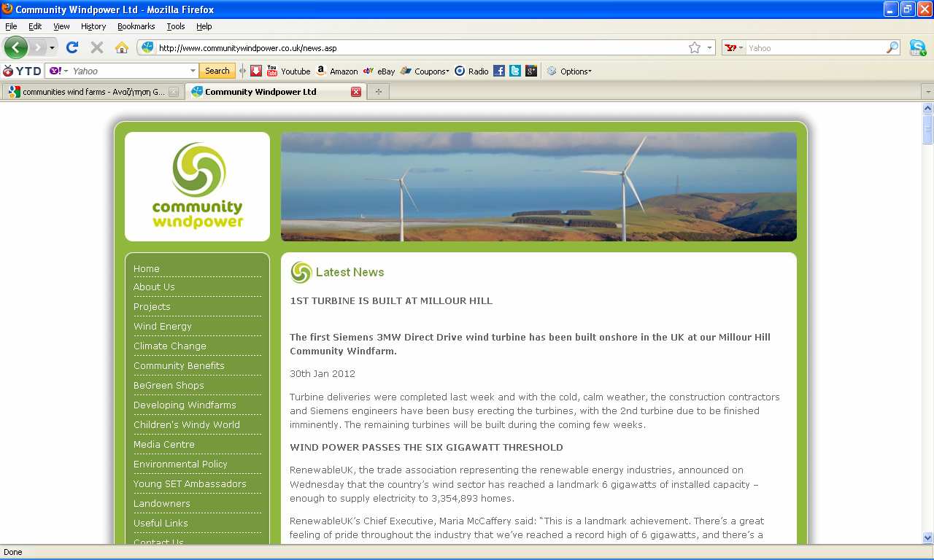Open the View menu
Screen dimensions: 934x560
pos(61,26)
